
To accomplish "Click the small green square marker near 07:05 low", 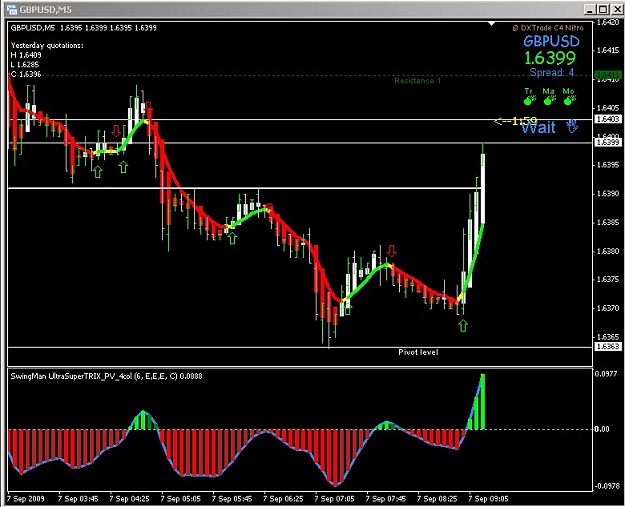I will point(348,310).
